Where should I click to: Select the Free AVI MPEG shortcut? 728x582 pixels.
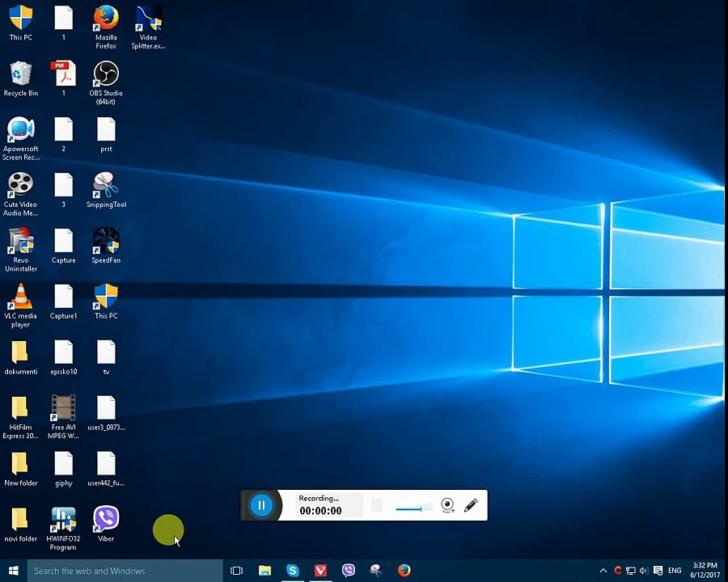tap(63, 417)
